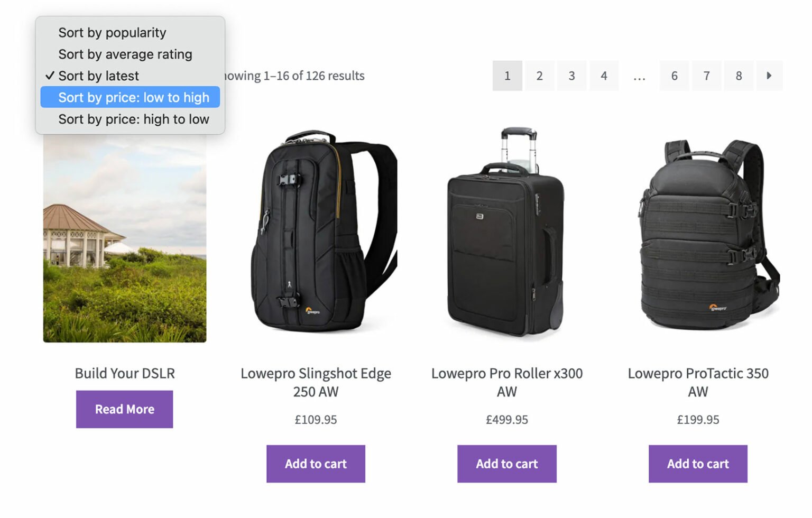The height and width of the screenshot is (518, 812).
Task: Add Lowepro ProTactic 350 AW to cart
Action: 698,464
